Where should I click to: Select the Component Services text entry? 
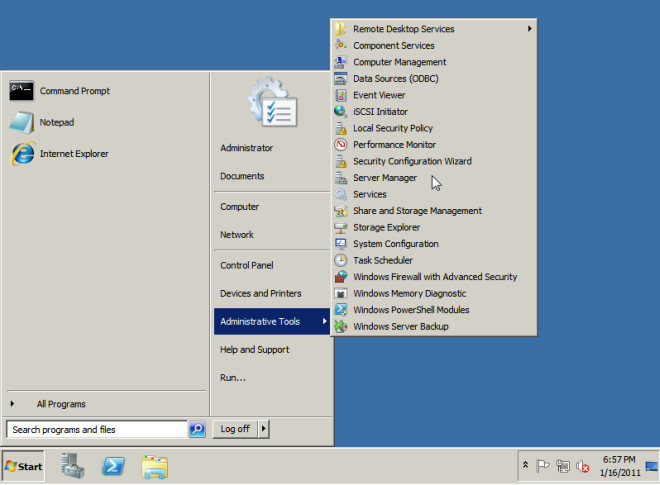point(394,45)
